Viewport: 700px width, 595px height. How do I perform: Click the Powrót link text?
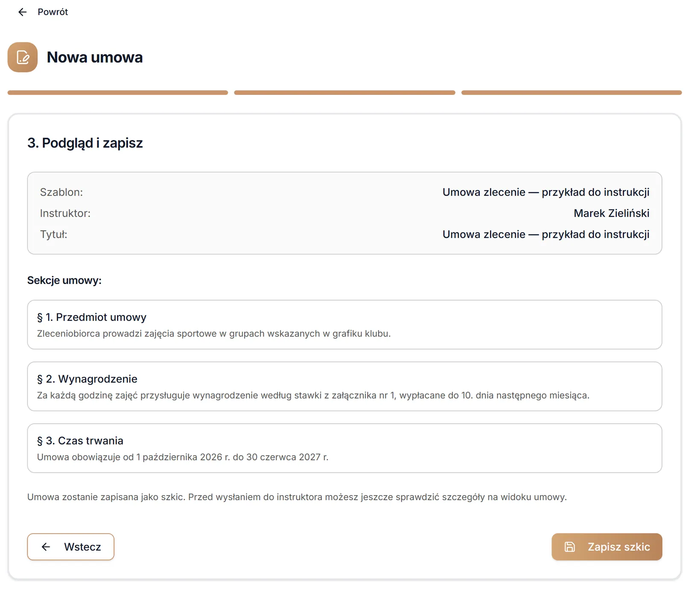pos(52,12)
